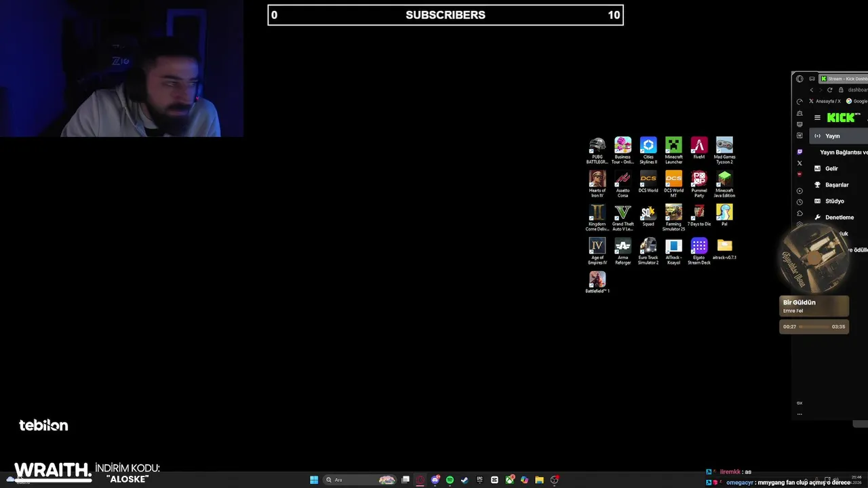Open Spotify from the taskbar
Image resolution: width=868 pixels, height=488 pixels.
point(450,480)
